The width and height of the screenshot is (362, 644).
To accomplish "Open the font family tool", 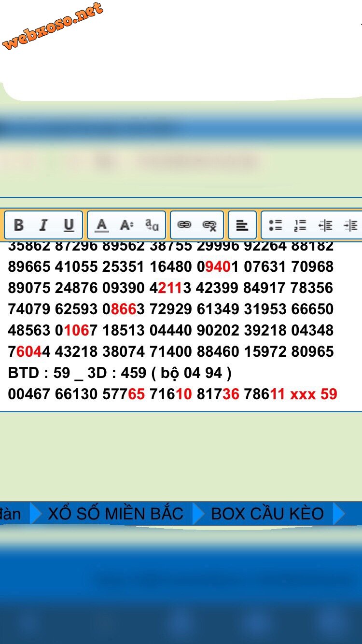I will [152, 225].
